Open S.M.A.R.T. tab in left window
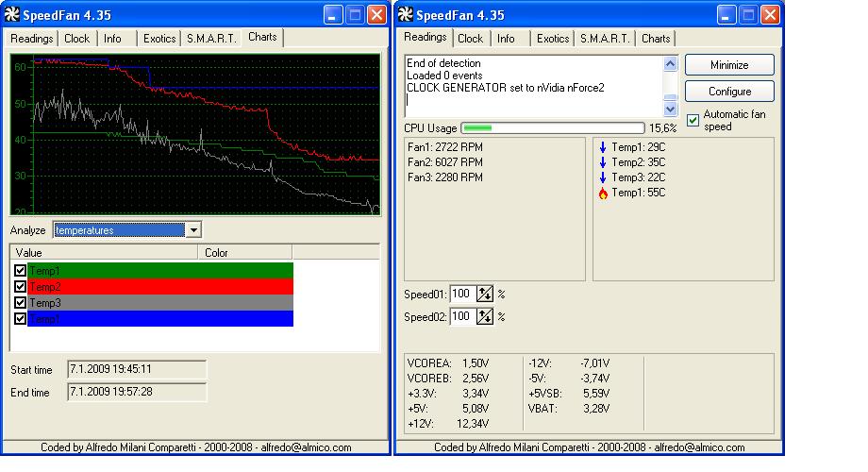Image resolution: width=868 pixels, height=472 pixels. tap(211, 38)
